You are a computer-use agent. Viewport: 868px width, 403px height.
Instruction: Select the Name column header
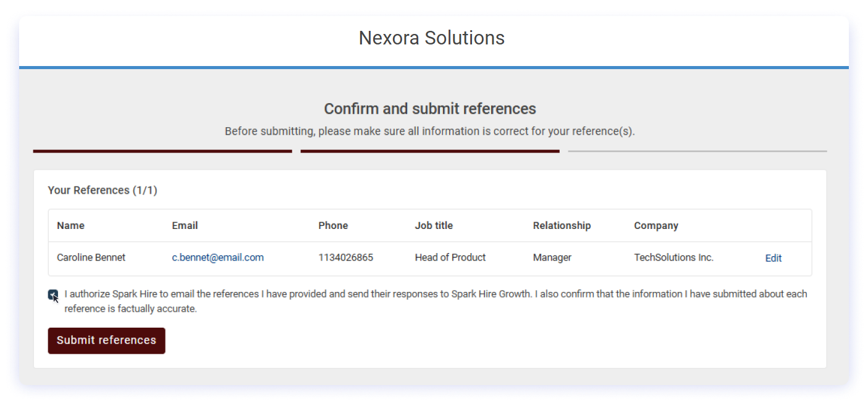(x=70, y=225)
